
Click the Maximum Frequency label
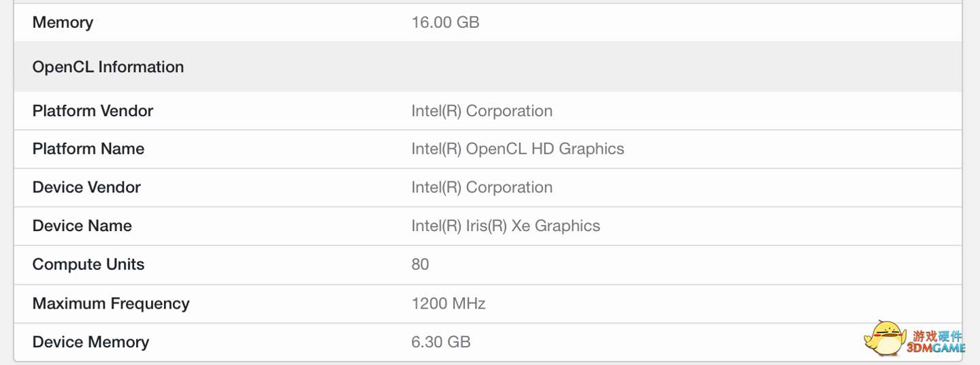[110, 303]
